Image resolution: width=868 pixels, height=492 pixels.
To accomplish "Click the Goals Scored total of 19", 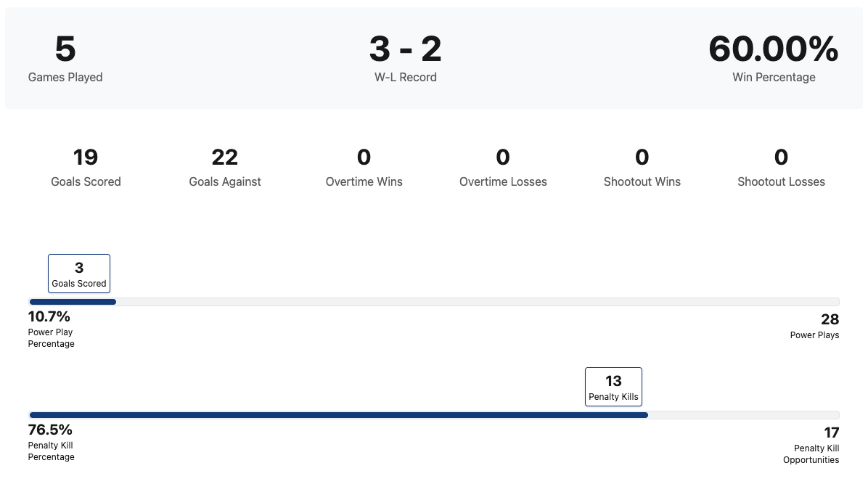I will (86, 157).
